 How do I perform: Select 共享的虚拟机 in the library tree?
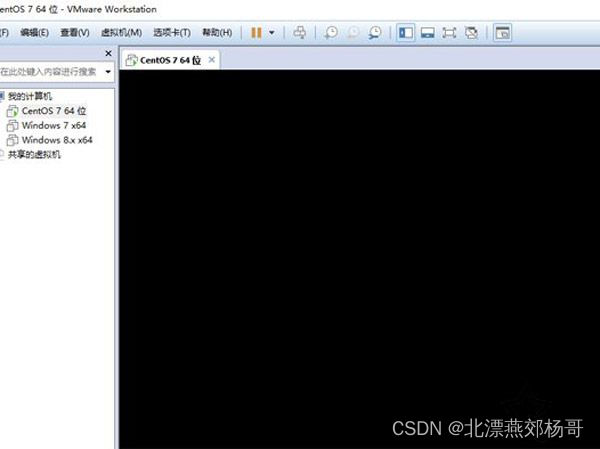click(34, 154)
